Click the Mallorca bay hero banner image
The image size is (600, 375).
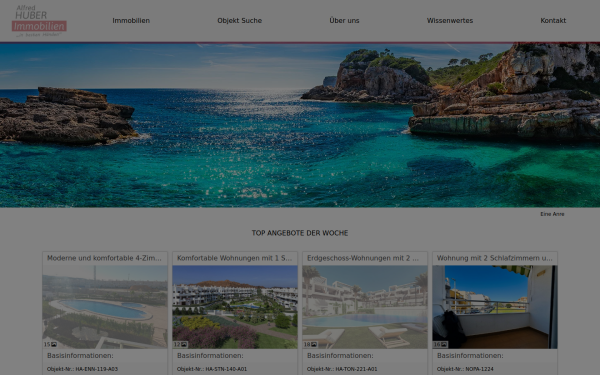pyautogui.click(x=300, y=125)
